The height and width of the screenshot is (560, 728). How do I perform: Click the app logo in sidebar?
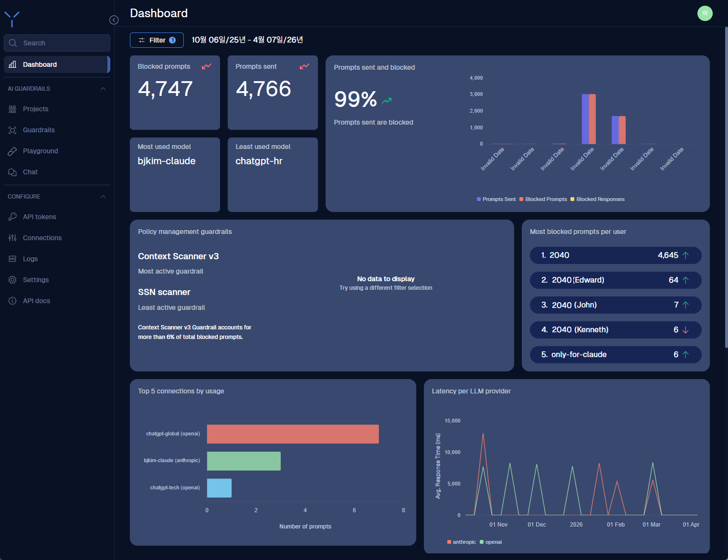tap(12, 19)
